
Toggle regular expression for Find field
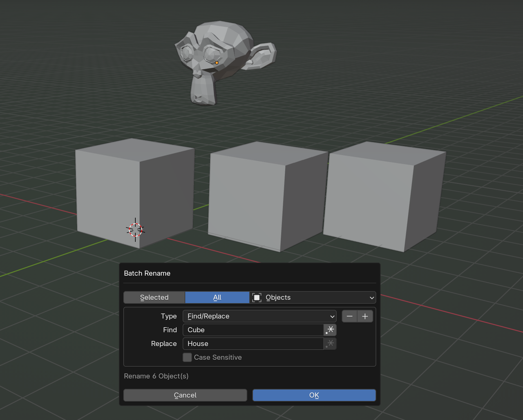point(330,330)
